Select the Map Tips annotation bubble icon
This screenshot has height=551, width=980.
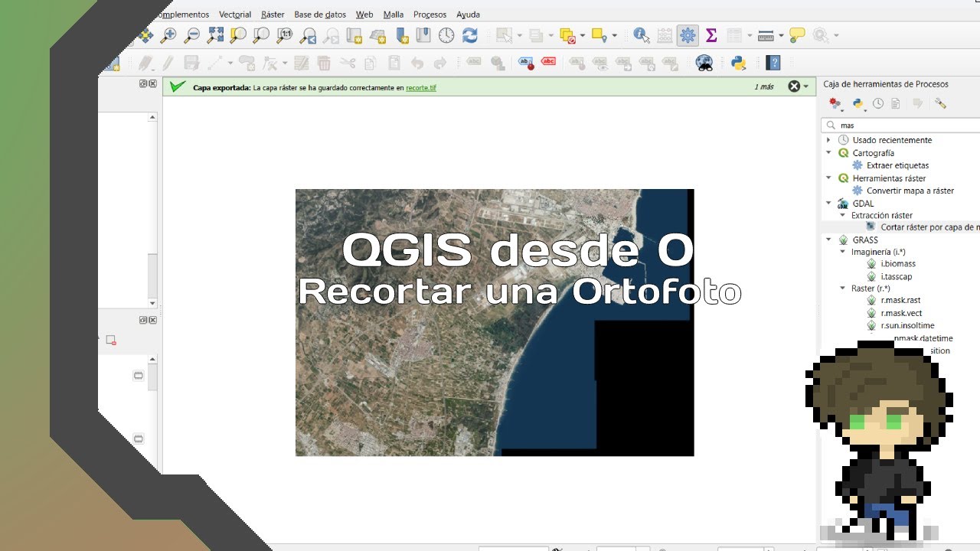(797, 35)
